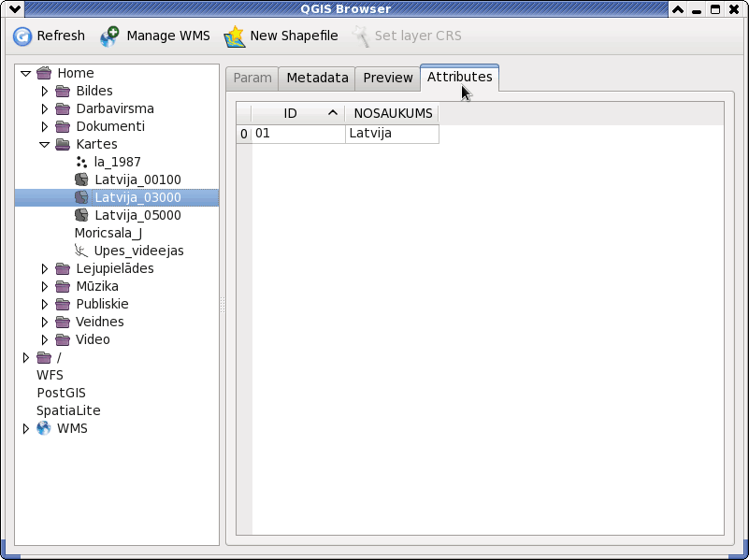Click the Lejupielādes folder icon
Screen dimensions: 749x560
pyautogui.click(x=63, y=268)
